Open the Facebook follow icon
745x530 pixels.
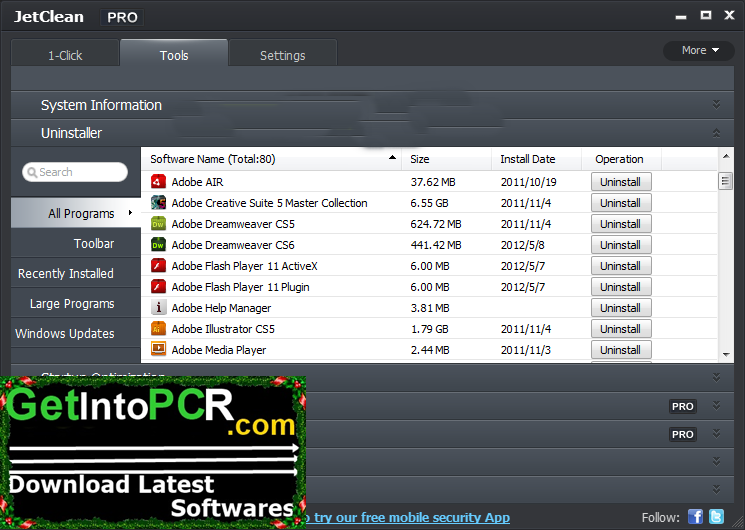695,517
